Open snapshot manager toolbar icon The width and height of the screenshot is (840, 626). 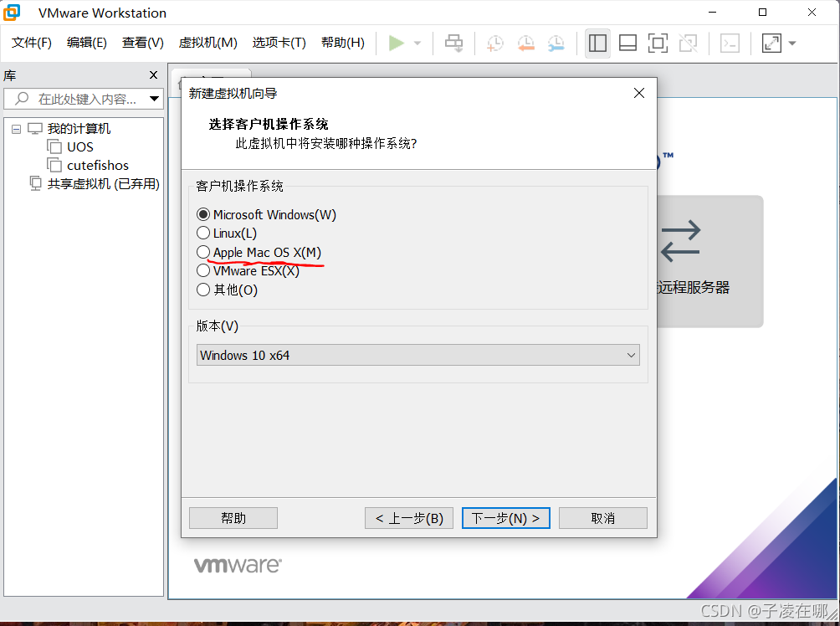[556, 44]
